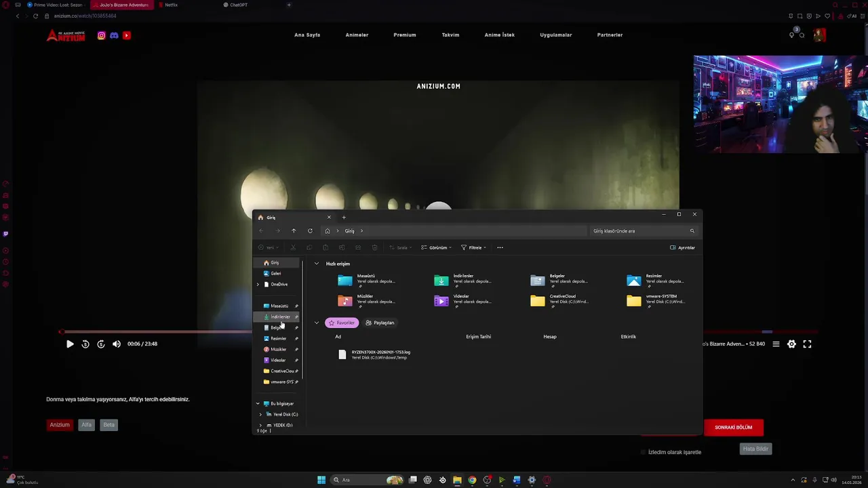868x488 pixels.
Task: Click the search magnifier icon in File Explorer
Action: coord(692,231)
